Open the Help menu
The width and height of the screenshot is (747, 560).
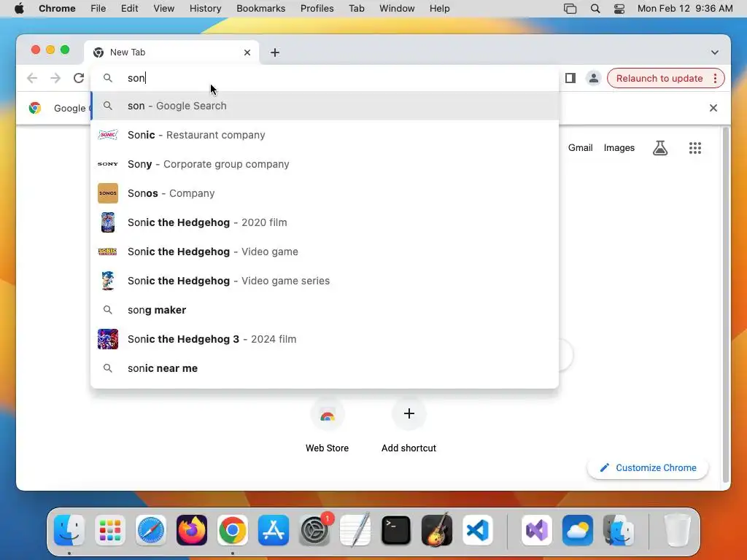(439, 9)
